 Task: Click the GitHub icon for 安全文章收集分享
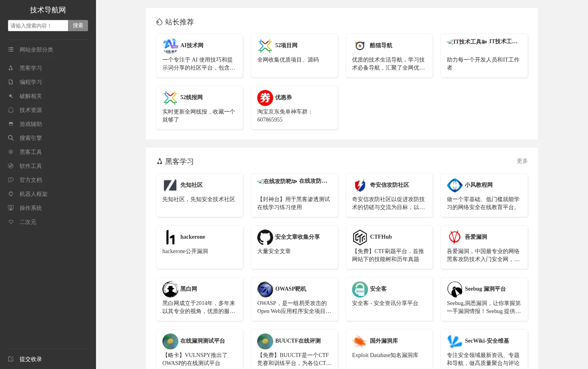click(265, 237)
